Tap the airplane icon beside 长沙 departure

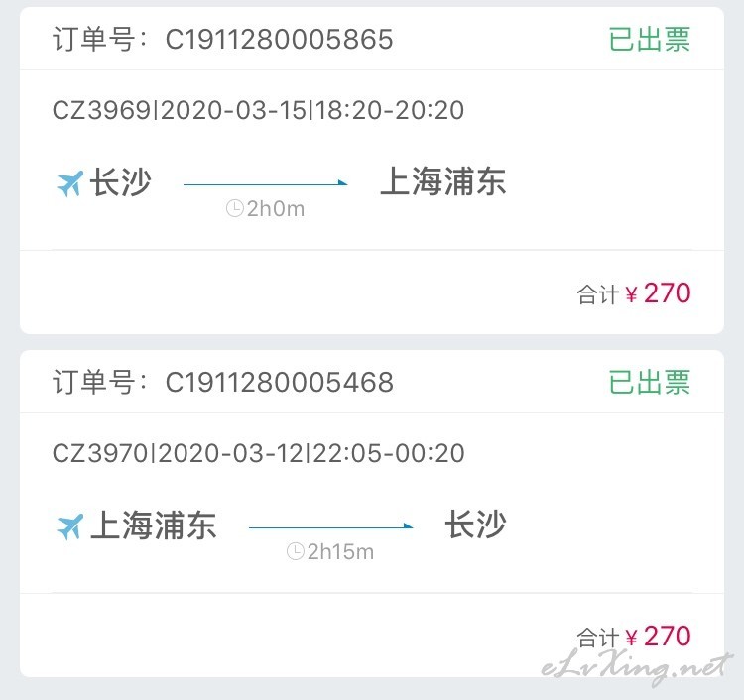click(69, 183)
